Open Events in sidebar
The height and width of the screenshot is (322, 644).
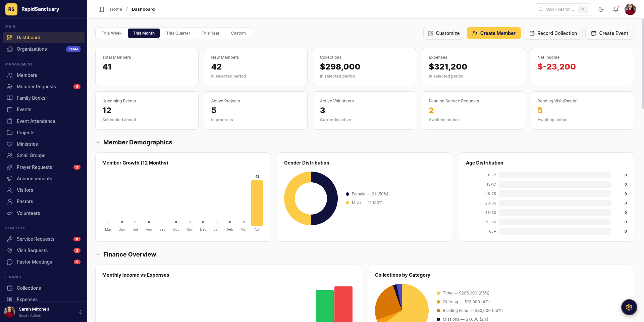(x=44, y=109)
